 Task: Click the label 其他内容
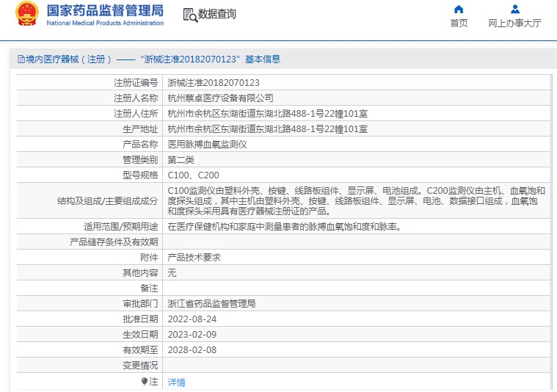[140, 272]
